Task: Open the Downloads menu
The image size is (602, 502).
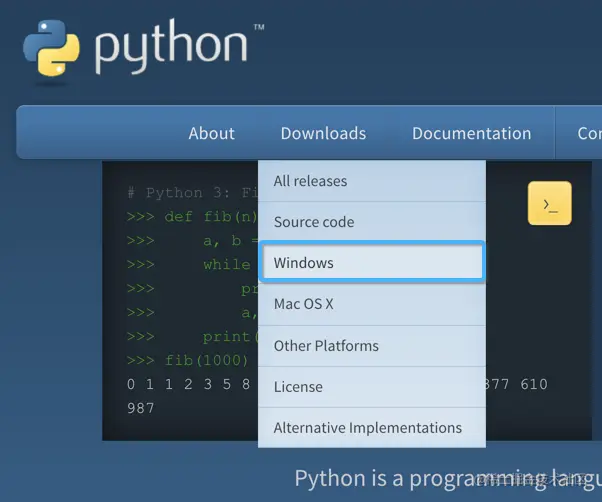Action: 323,133
